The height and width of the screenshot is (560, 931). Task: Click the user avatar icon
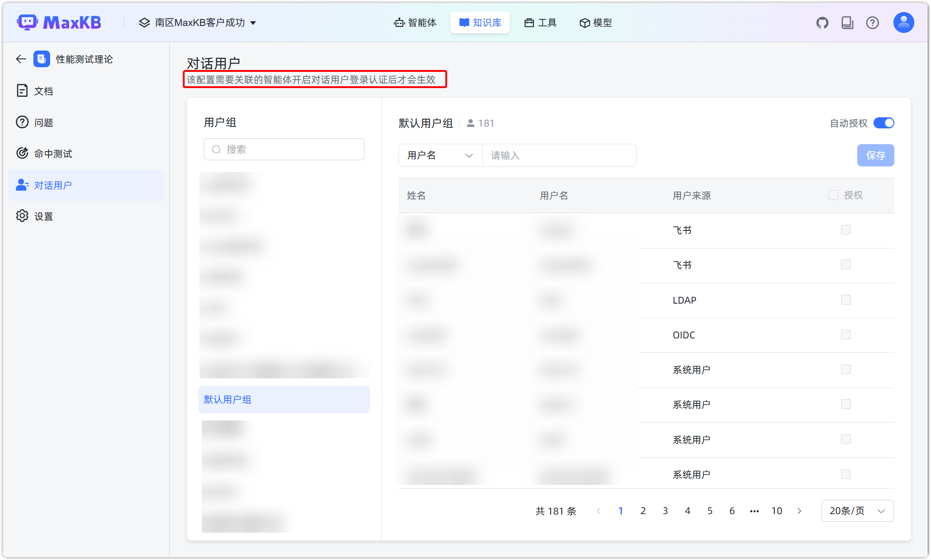pyautogui.click(x=903, y=22)
